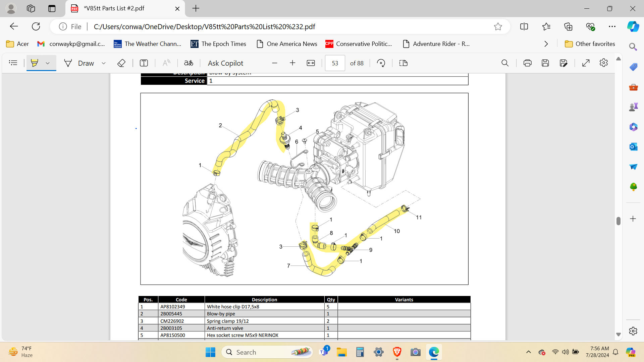Click the Save As icon
644x362 pixels.
coord(563,63)
